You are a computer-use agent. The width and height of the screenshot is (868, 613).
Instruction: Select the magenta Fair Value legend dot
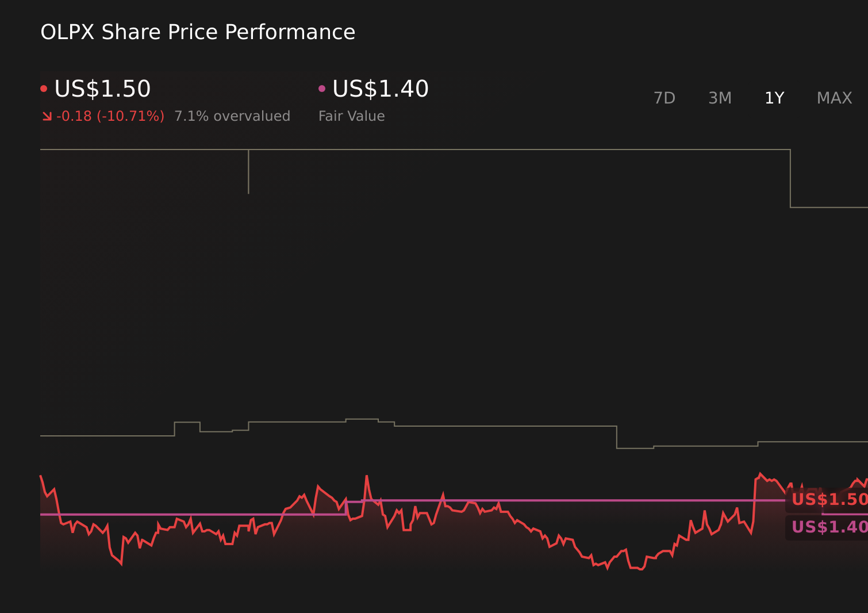[323, 88]
